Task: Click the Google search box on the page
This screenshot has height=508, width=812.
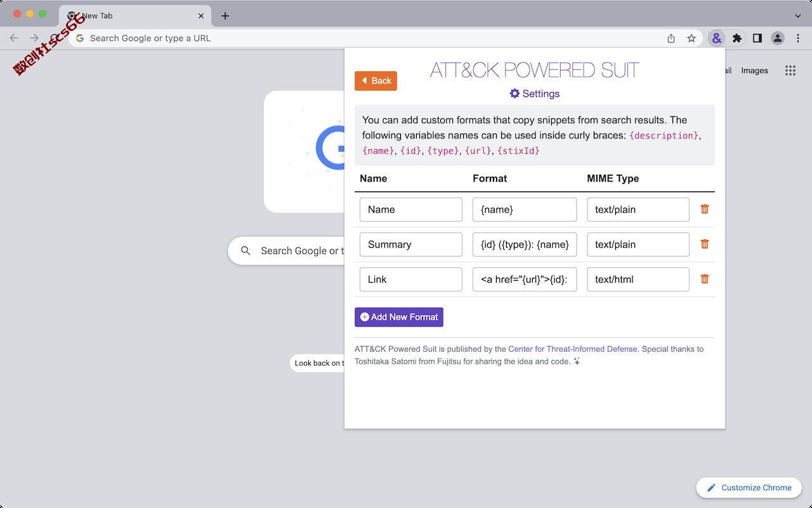Action: pyautogui.click(x=286, y=251)
